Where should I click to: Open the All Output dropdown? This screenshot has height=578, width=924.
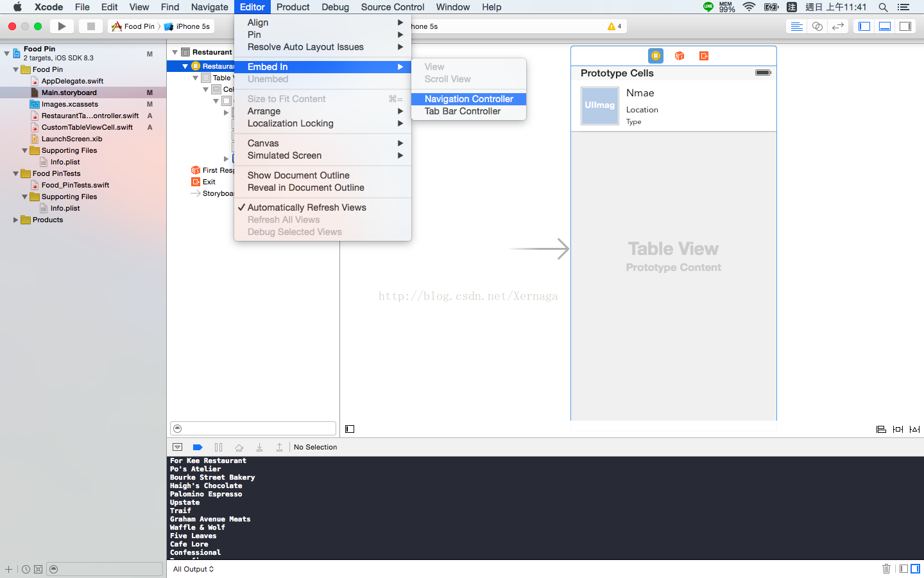(193, 569)
